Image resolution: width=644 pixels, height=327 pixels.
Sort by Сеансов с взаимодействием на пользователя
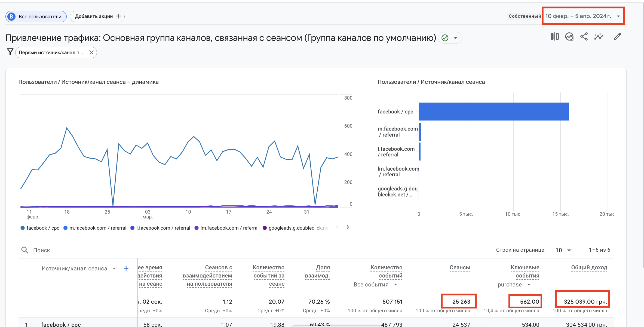[207, 276]
